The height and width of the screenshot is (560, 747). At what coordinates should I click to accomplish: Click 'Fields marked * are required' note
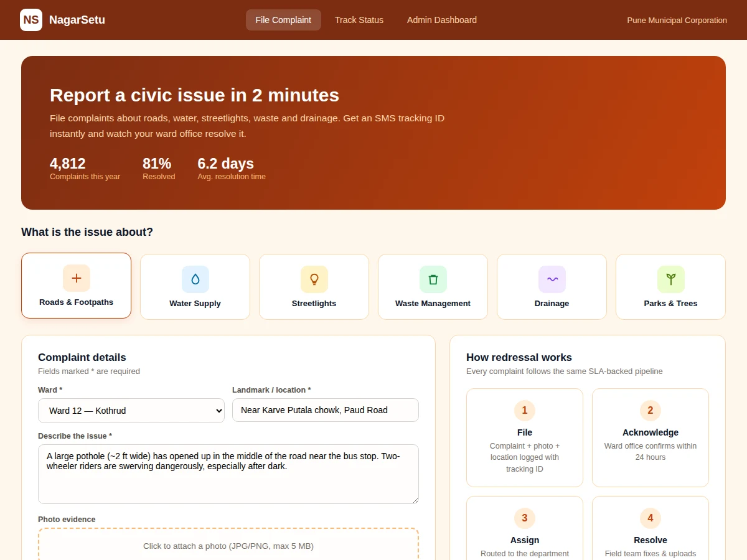[89, 371]
